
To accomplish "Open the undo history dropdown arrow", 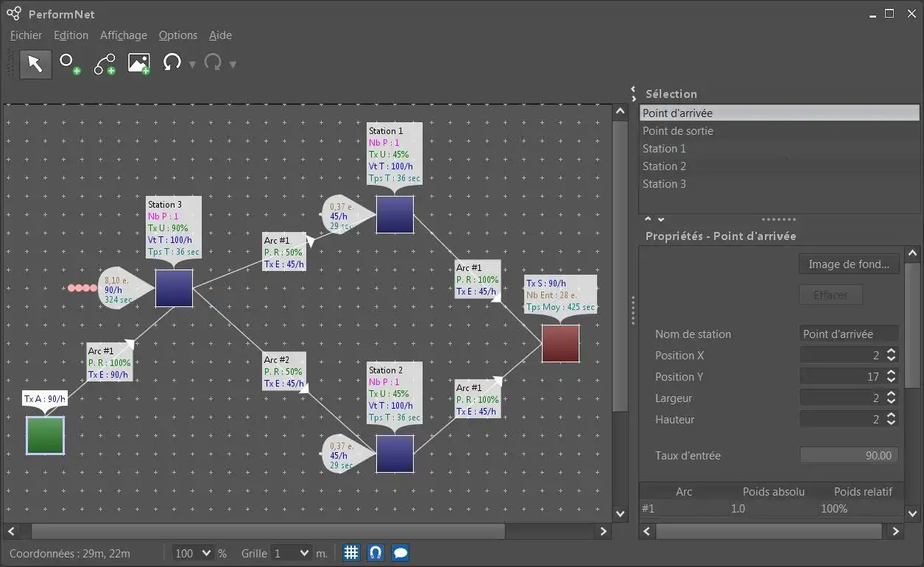I will click(x=192, y=65).
